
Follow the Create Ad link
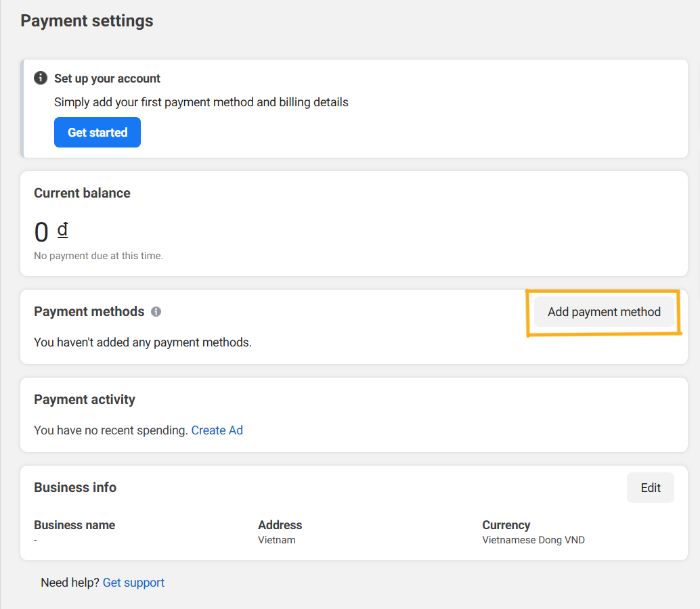[217, 430]
